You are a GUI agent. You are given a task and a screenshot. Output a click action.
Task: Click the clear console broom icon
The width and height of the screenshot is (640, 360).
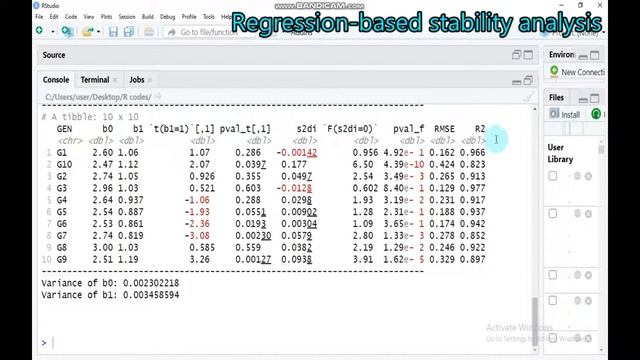529,97
